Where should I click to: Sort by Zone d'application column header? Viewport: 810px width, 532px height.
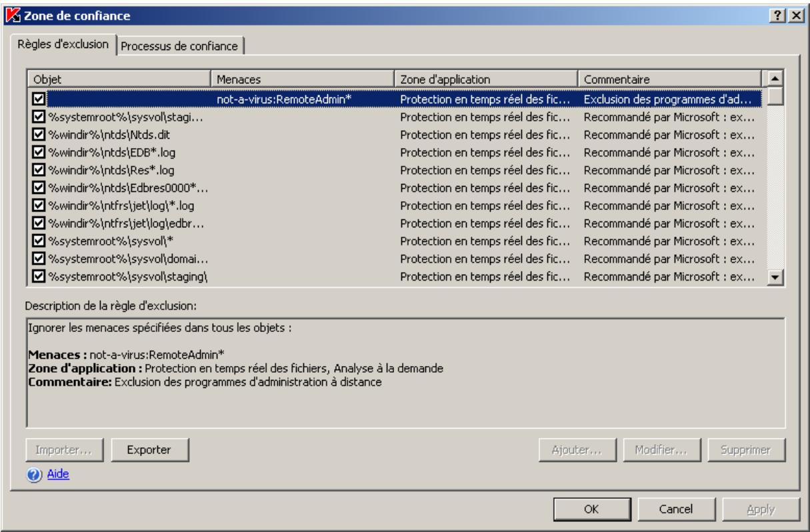click(487, 80)
